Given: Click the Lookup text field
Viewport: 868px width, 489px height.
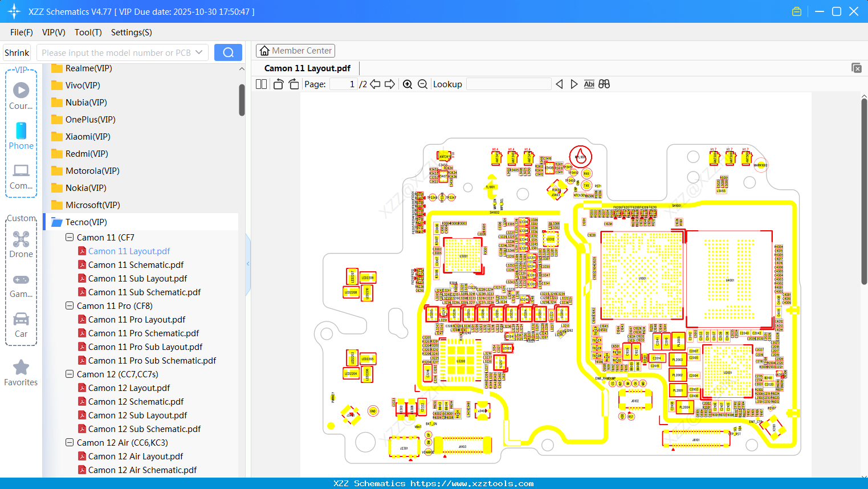Looking at the screenshot, I should (508, 84).
